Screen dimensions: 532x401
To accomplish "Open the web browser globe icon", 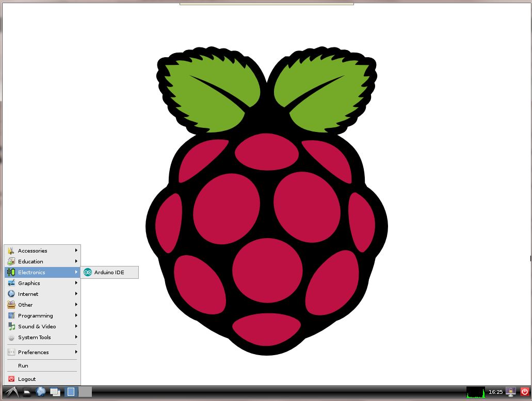I will click(x=41, y=392).
